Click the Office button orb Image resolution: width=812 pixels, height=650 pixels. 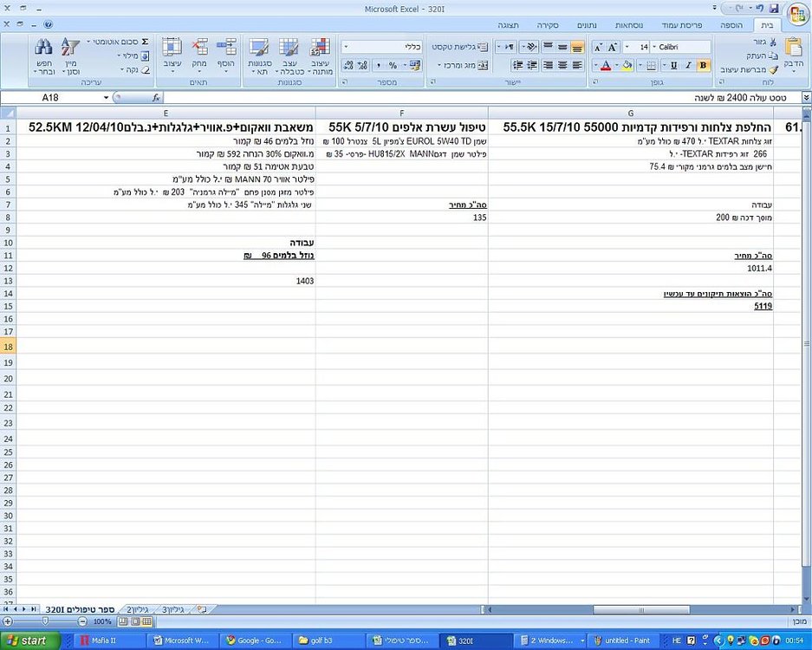click(798, 15)
